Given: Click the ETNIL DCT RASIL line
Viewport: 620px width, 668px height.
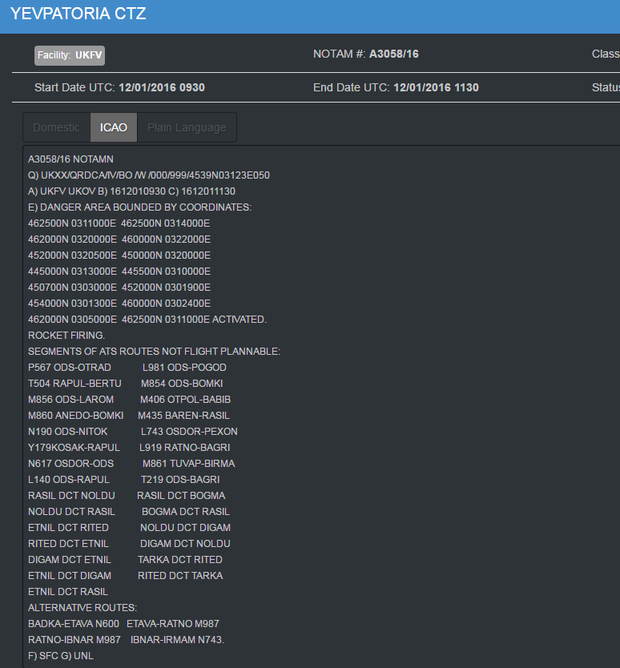Looking at the screenshot, I should pyautogui.click(x=68, y=591).
